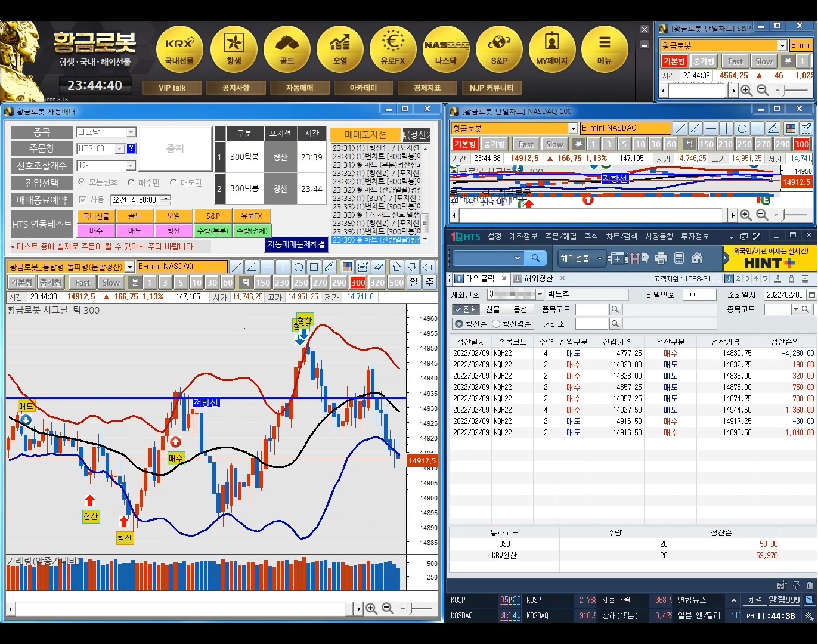Open the 나스닥 market button
This screenshot has height=644, width=818.
coord(446,49)
